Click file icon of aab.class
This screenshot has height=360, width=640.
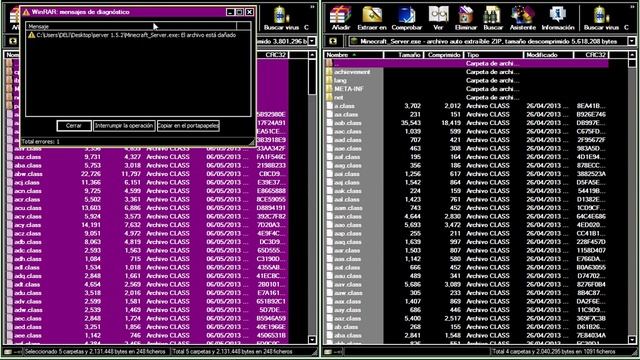point(329,123)
